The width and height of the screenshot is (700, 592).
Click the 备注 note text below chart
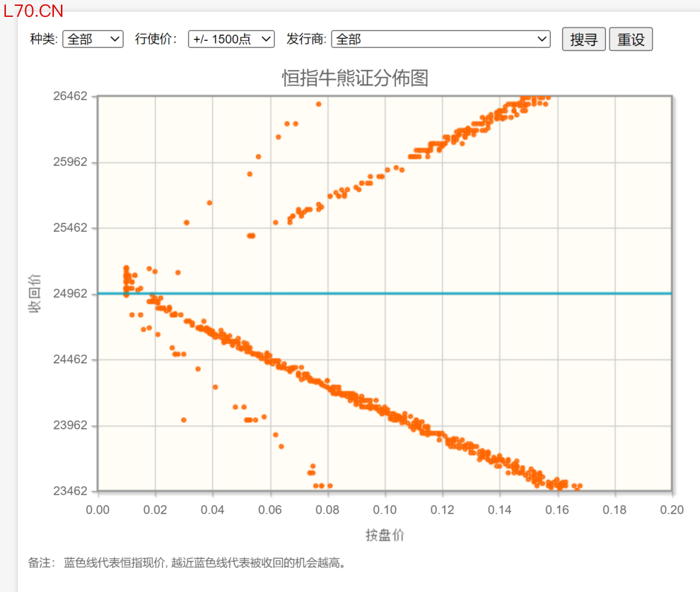187,563
